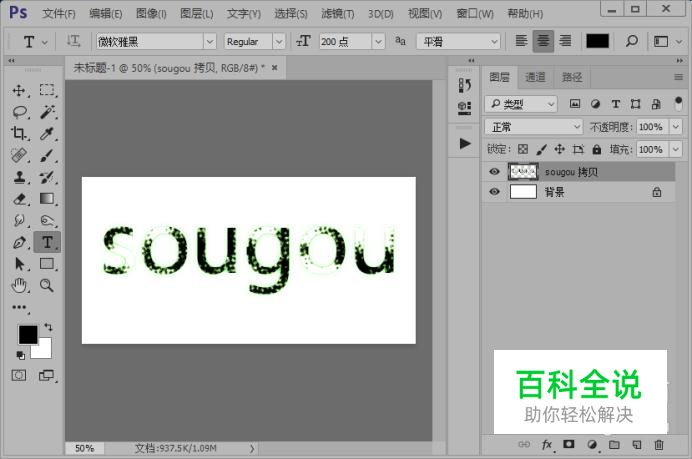
Task: Hide the sougou 拷贝 layer
Action: (494, 172)
